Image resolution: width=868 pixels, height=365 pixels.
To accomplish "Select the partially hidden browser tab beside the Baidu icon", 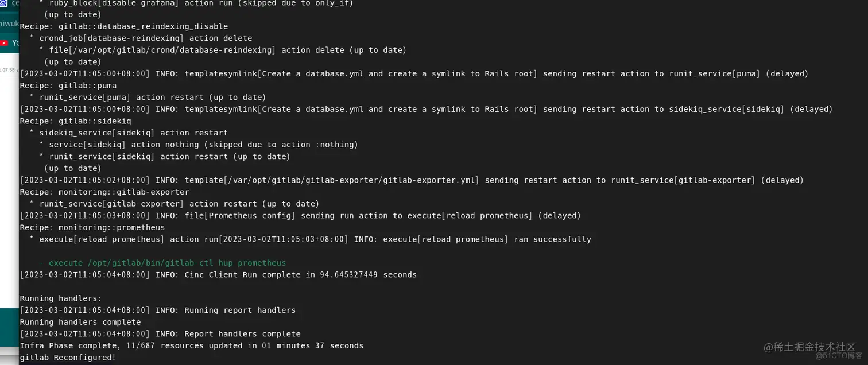I will point(14,3).
